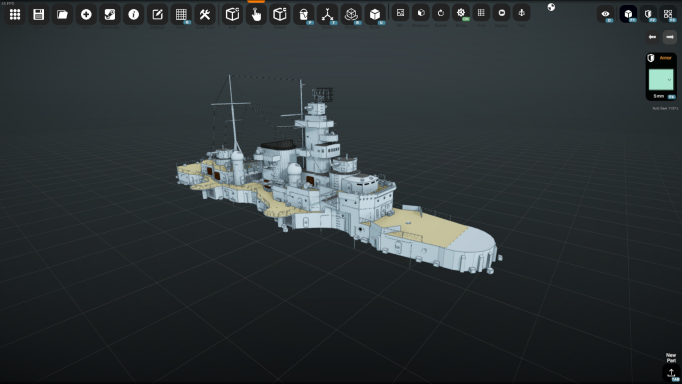Toggle visibility with the eye icon
This screenshot has width=682, height=384.
[x=605, y=14]
